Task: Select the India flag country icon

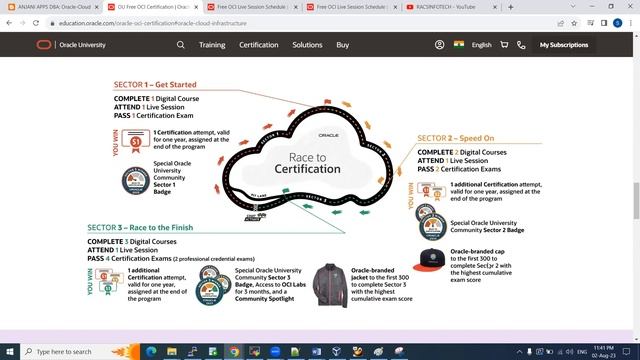Action: tap(459, 44)
